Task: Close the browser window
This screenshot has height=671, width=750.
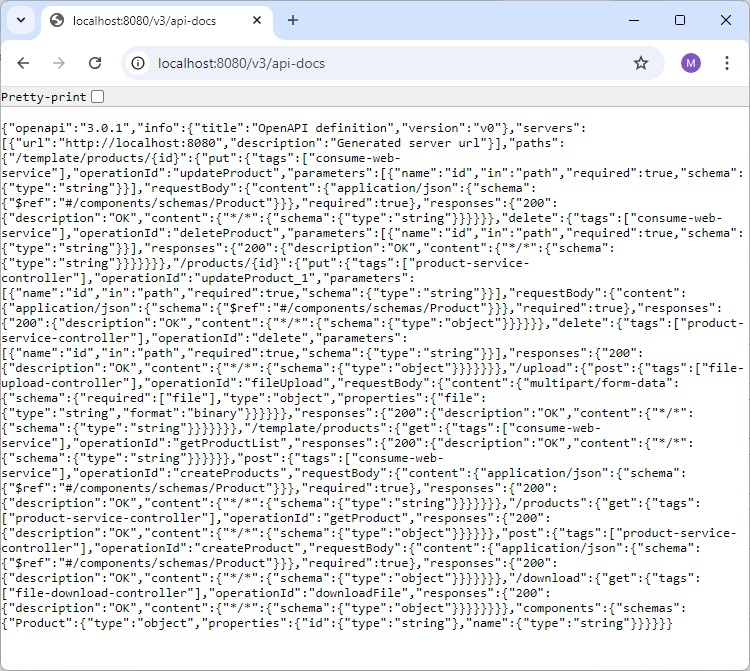Action: (726, 20)
